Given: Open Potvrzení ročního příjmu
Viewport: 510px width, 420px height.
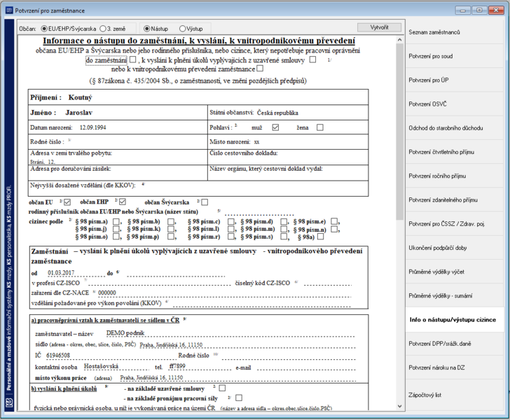Looking at the screenshot, I should (455, 176).
